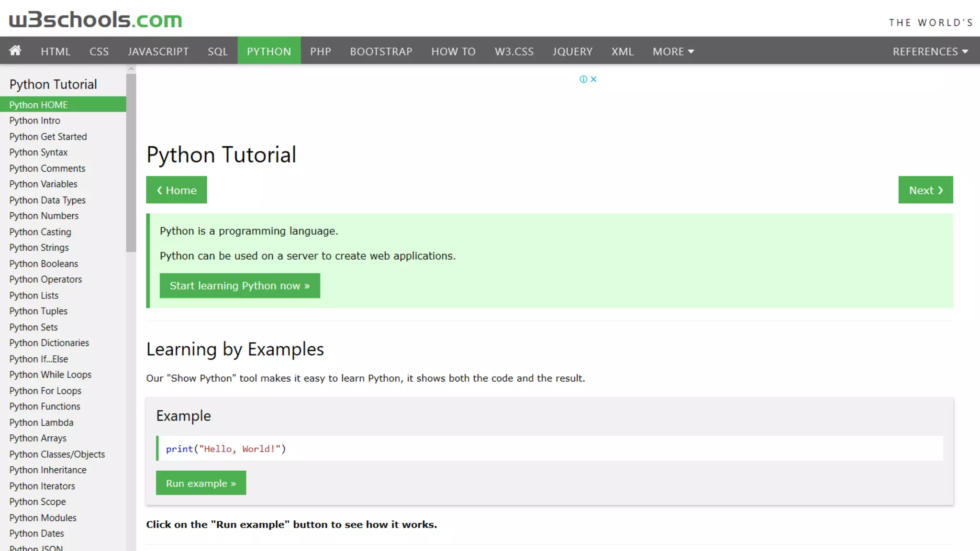Click the Learning by Examples heading

click(x=235, y=350)
